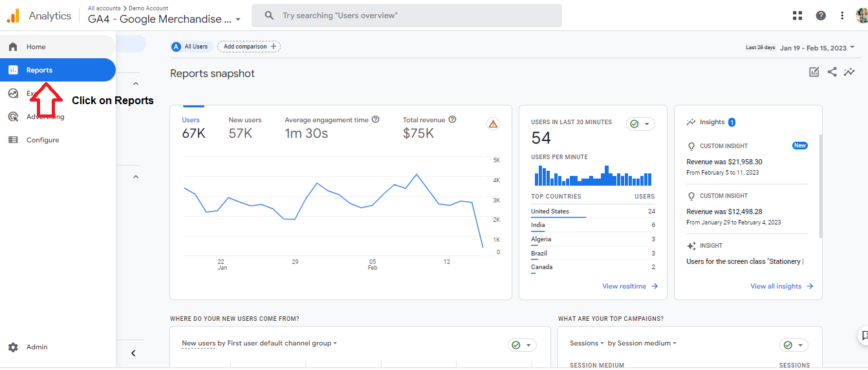Open the customize report pencil icon
Viewport: 868px width, 370px height.
pyautogui.click(x=814, y=72)
